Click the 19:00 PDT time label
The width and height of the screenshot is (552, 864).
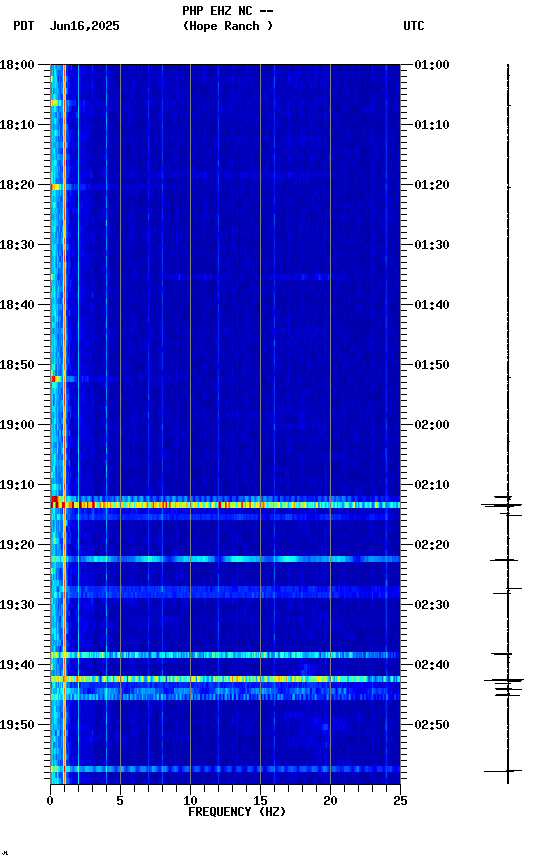(17, 425)
